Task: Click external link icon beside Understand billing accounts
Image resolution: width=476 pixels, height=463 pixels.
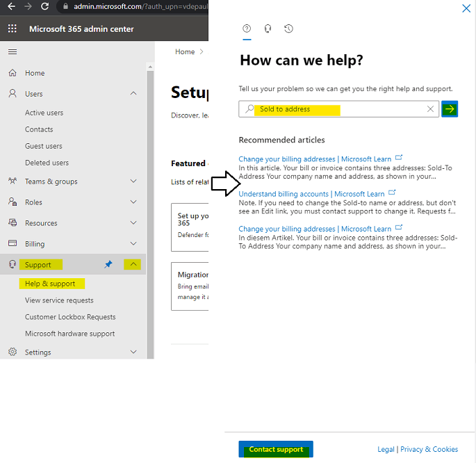Action: click(x=392, y=193)
